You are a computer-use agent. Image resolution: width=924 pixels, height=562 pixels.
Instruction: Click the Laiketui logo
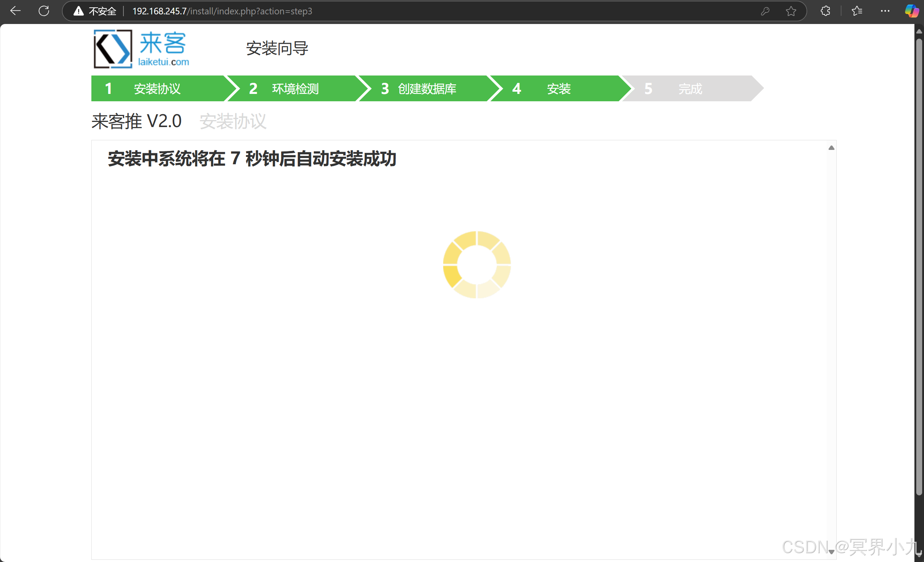pyautogui.click(x=141, y=49)
